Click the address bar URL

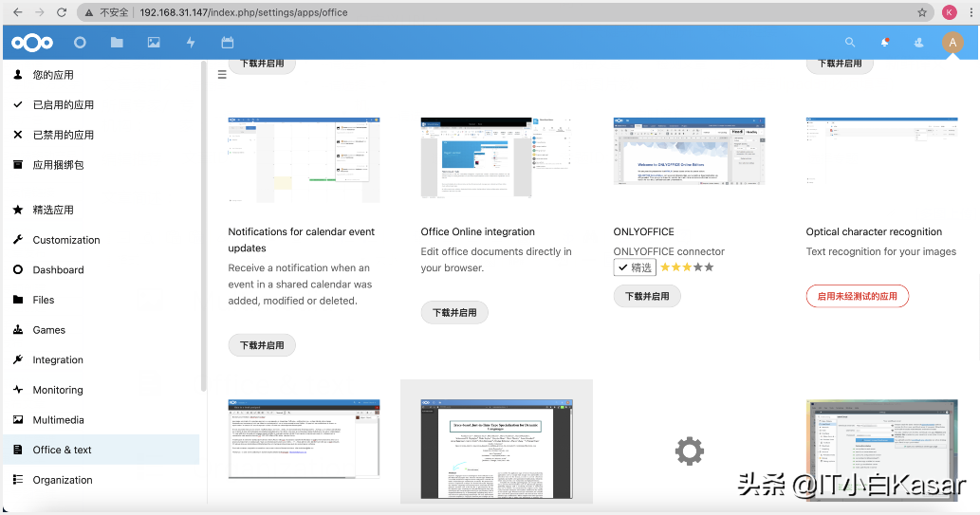[x=244, y=12]
